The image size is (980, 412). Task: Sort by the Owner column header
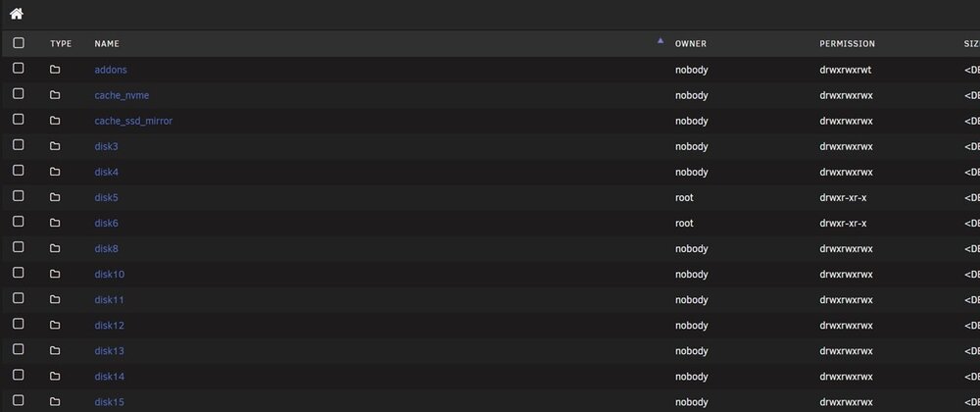pyautogui.click(x=691, y=44)
